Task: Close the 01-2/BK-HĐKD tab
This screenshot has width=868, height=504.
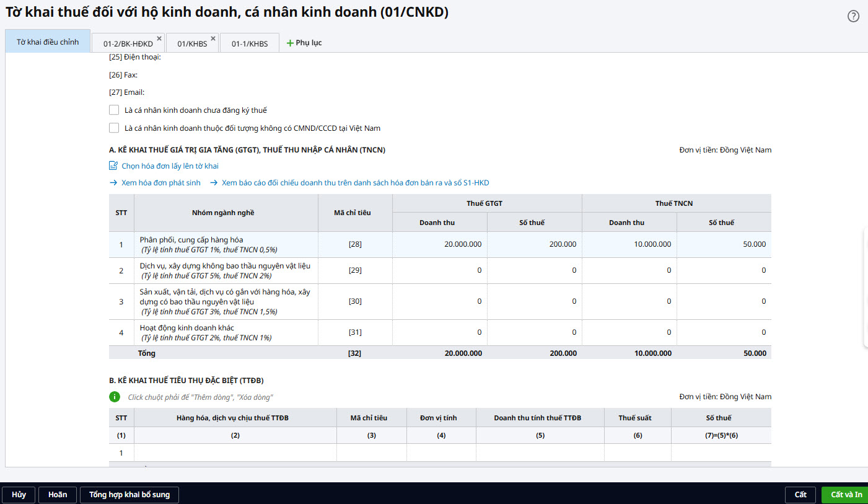Action: pos(159,38)
